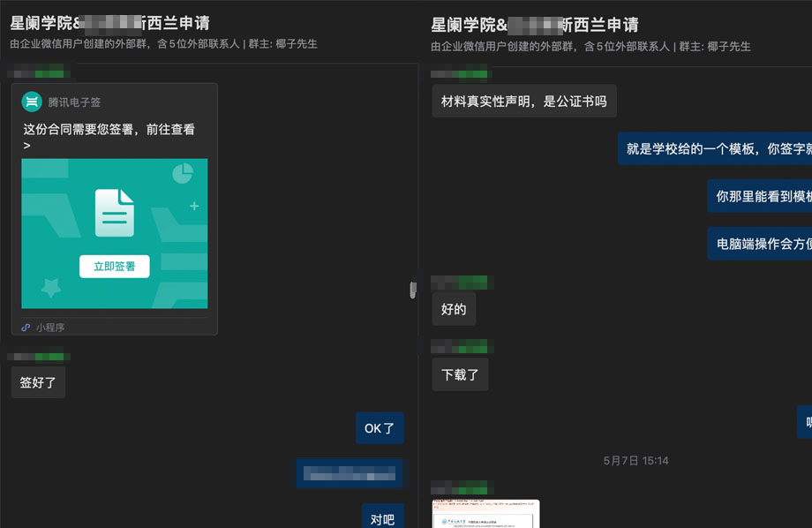This screenshot has height=528, width=812.
Task: Click the 就是学校给的一个模板 message
Action: 717,148
